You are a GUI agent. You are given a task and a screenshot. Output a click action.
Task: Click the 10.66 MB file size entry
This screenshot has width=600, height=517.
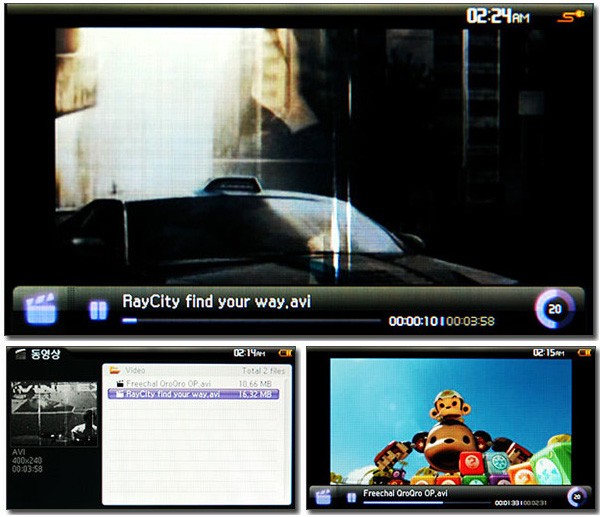click(255, 383)
